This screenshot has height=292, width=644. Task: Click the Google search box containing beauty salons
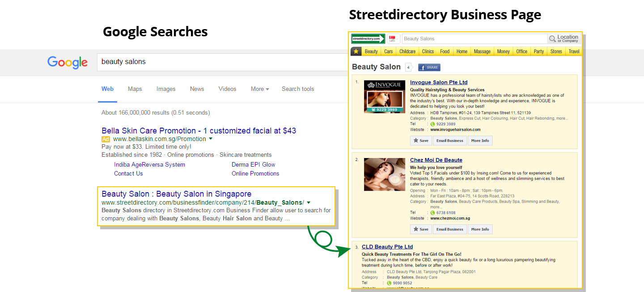tap(224, 62)
